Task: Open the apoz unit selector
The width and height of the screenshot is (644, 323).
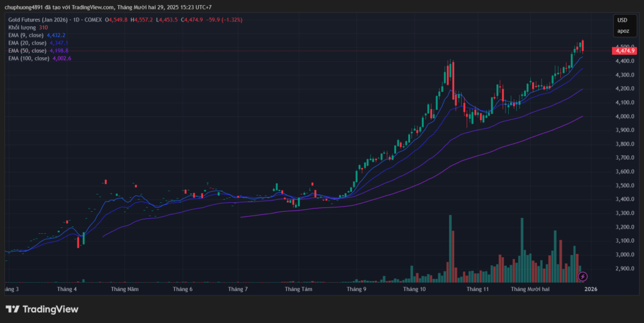Action: coord(623,31)
